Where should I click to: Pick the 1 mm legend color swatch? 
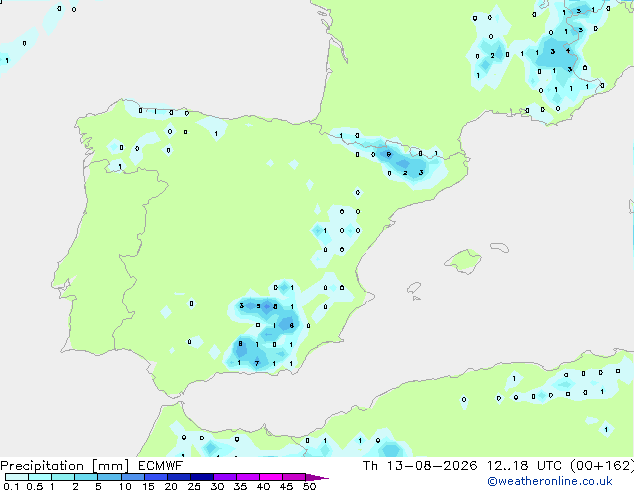[x=63, y=477]
